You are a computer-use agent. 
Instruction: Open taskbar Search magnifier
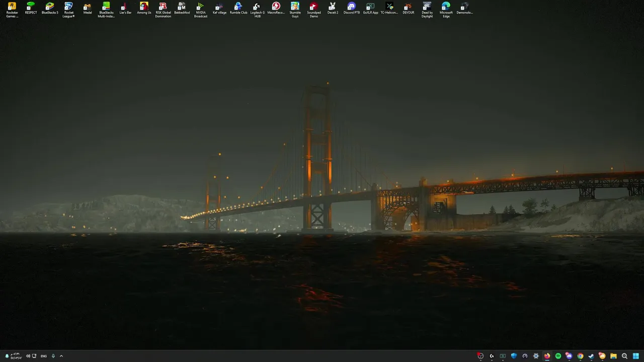click(624, 356)
